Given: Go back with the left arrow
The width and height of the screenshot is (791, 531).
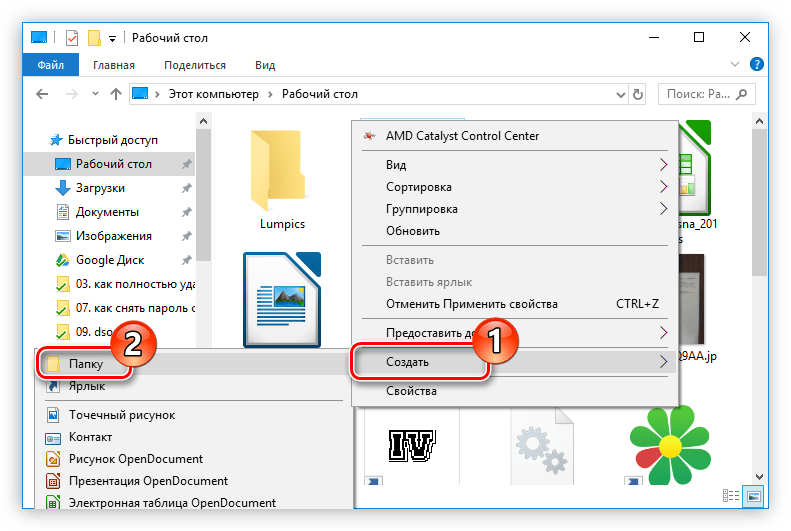Looking at the screenshot, I should (42, 94).
